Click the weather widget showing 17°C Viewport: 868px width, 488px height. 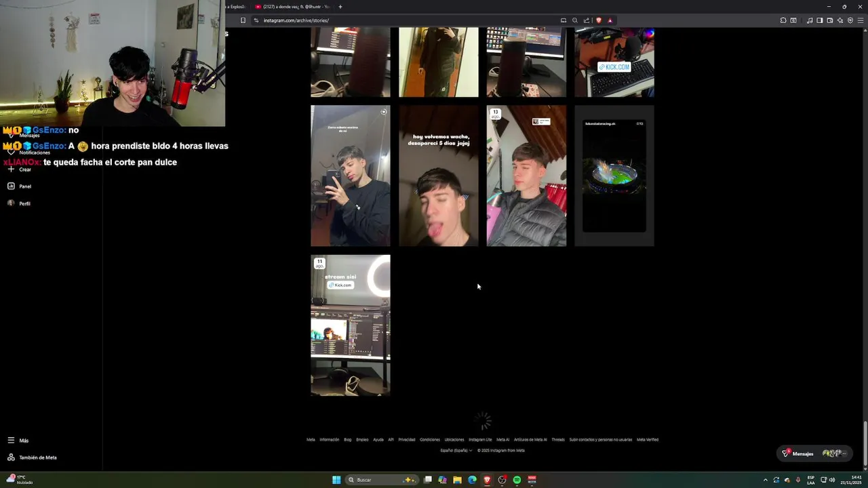(x=19, y=480)
